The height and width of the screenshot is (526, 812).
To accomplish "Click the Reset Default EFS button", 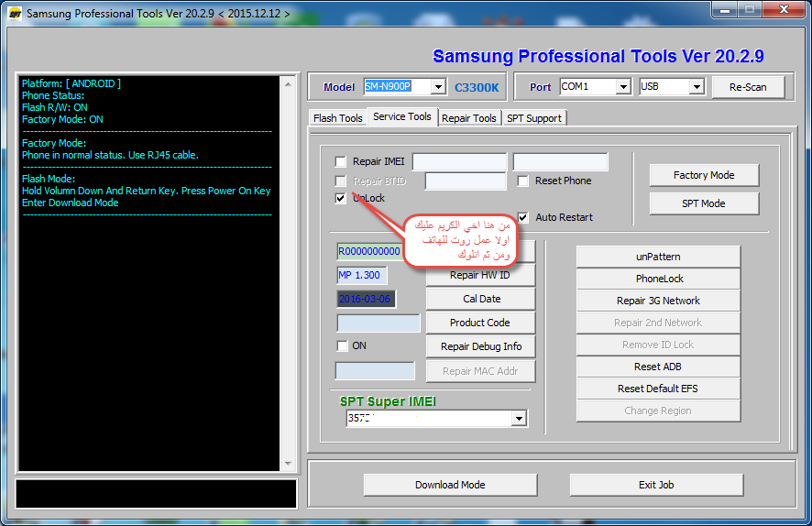I will coord(658,389).
